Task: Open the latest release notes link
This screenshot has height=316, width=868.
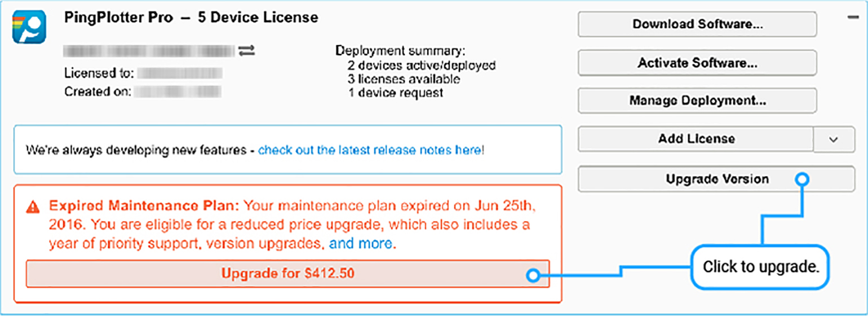Action: pyautogui.click(x=370, y=151)
